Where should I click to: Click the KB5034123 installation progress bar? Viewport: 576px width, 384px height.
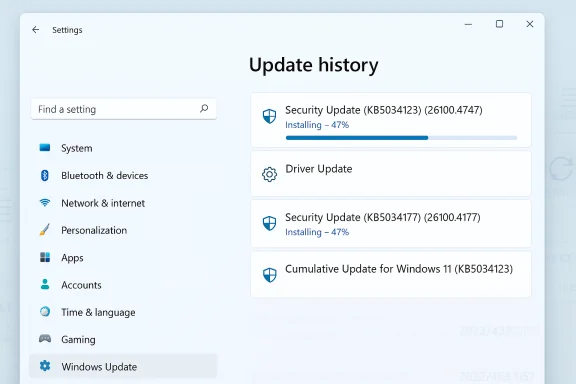click(402, 138)
